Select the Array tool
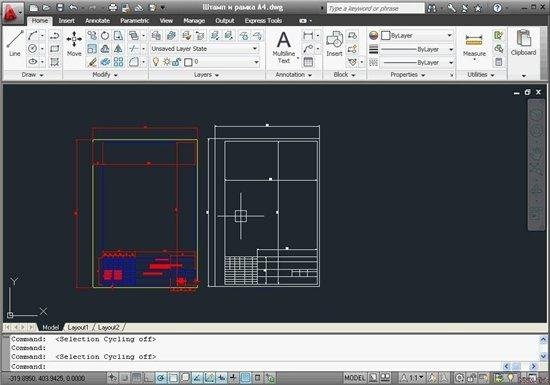 click(x=119, y=62)
